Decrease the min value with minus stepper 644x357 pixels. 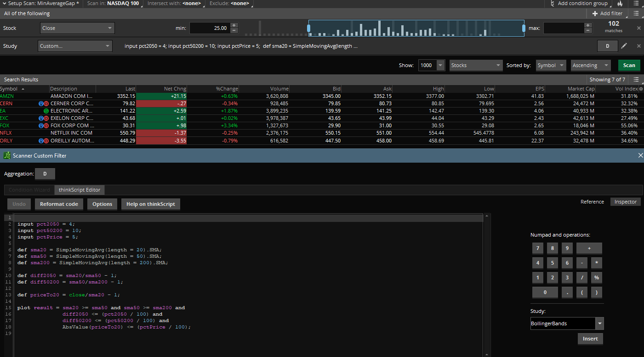234,31
